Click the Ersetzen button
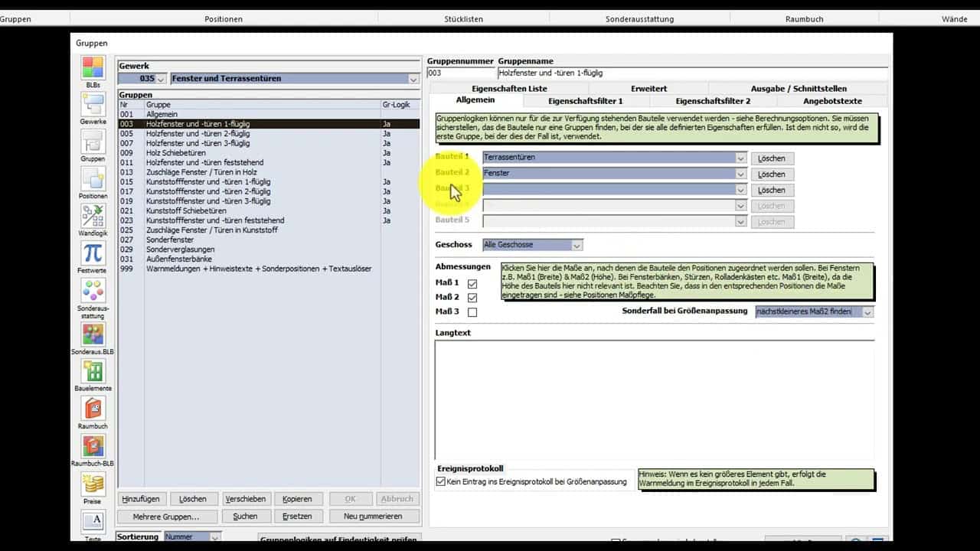Image resolution: width=980 pixels, height=551 pixels. pos(297,517)
